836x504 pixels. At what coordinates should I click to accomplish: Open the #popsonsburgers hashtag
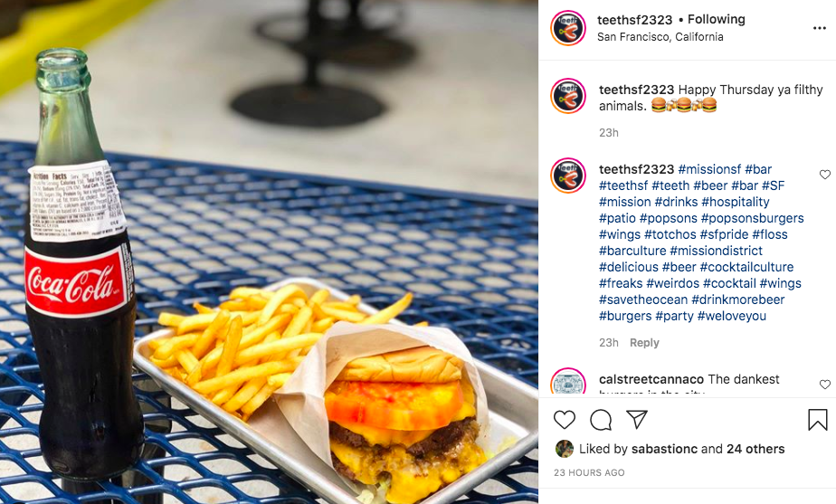click(x=752, y=218)
